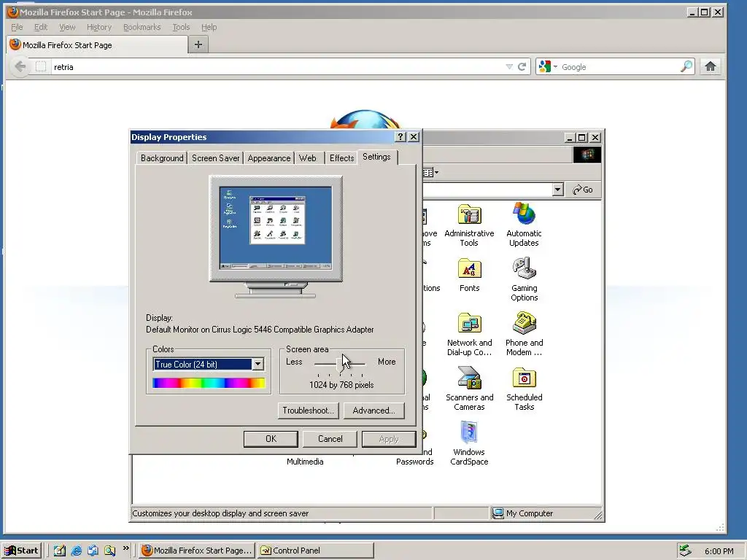Click Cancel in Display Properties
Viewport: 747px width, 560px height.
(330, 439)
